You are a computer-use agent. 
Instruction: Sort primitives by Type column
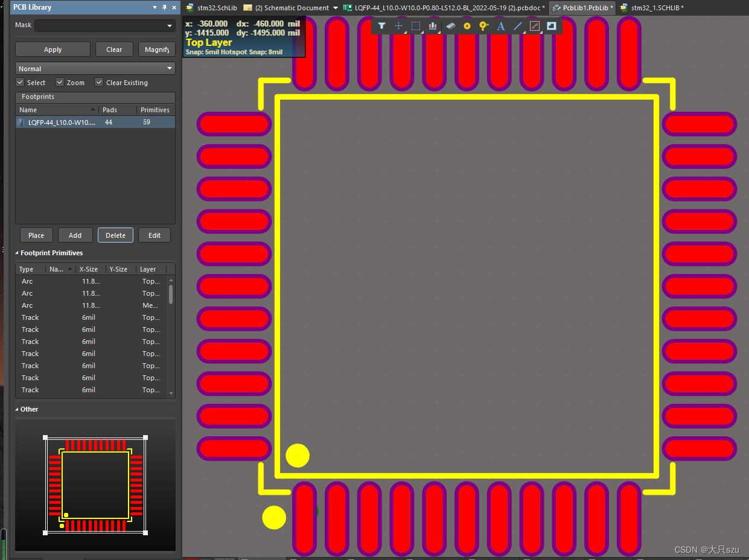(x=30, y=269)
